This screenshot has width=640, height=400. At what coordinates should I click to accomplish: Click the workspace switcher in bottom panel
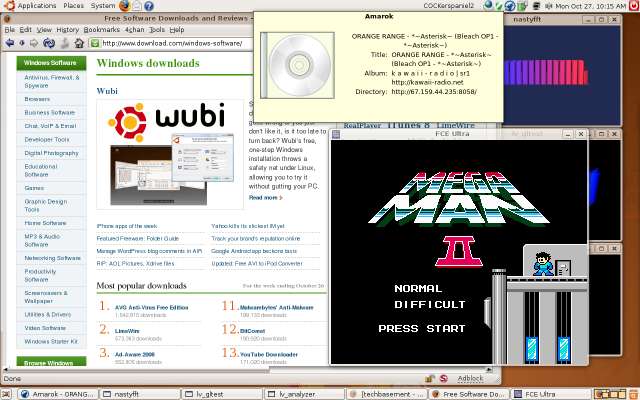(612, 394)
